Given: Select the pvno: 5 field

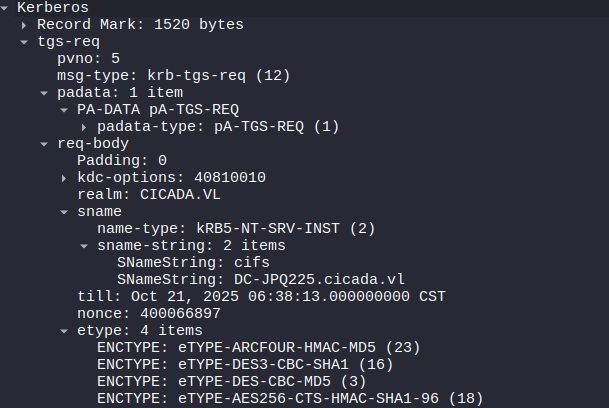Looking at the screenshot, I should click(x=88, y=59).
